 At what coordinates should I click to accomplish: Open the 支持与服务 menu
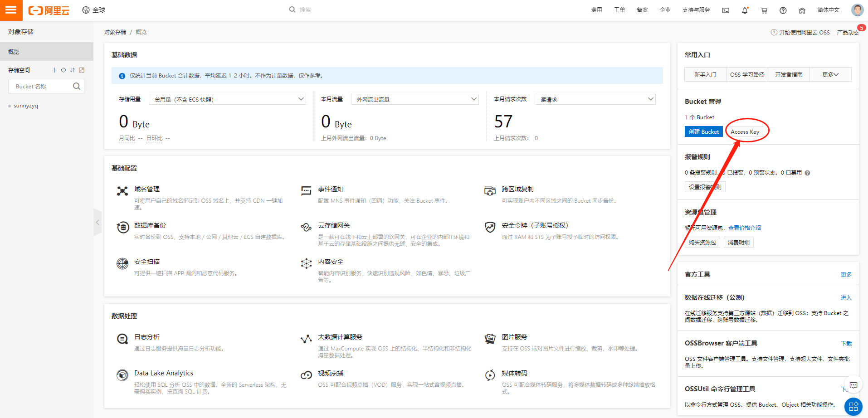pos(696,10)
